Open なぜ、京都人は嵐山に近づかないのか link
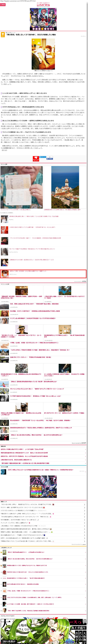 34,304
